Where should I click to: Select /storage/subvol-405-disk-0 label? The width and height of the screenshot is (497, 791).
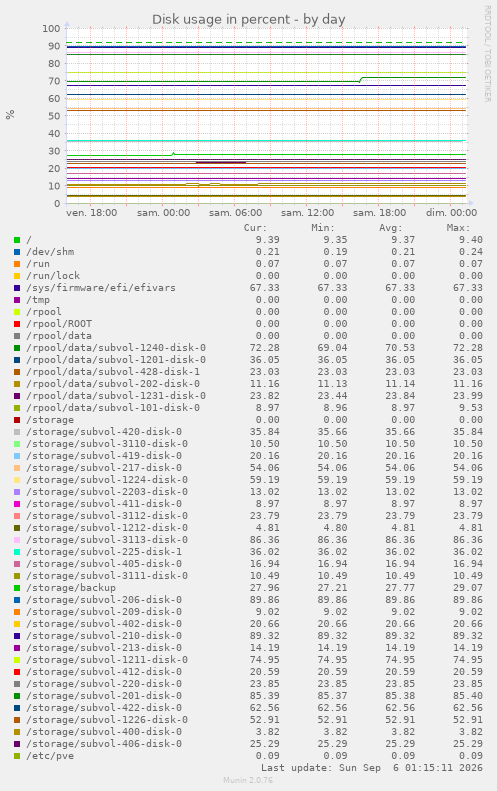[x=104, y=564]
